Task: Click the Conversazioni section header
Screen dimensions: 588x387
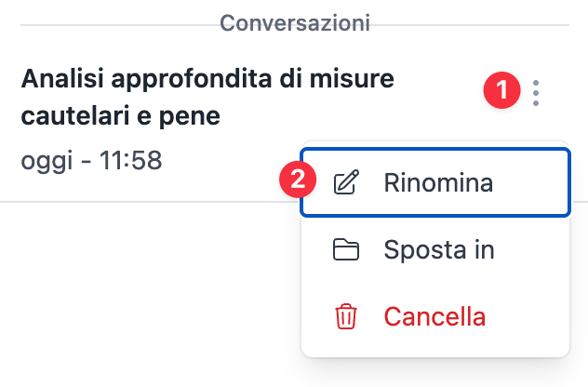Action: (x=294, y=21)
